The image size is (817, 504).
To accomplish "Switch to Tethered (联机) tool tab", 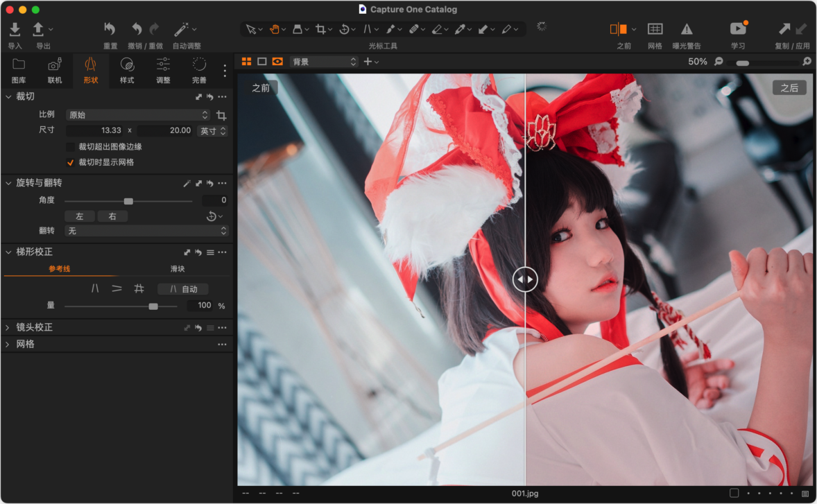I will point(55,71).
